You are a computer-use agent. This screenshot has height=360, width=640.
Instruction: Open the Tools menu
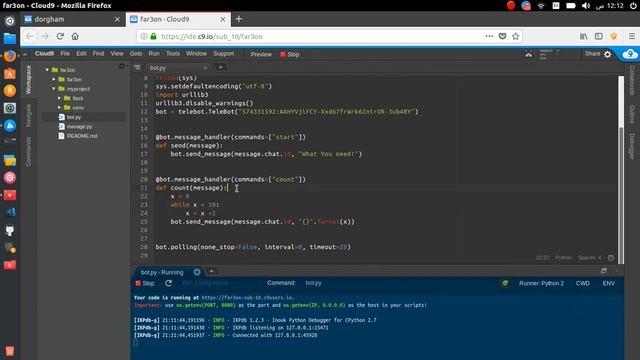pos(173,54)
